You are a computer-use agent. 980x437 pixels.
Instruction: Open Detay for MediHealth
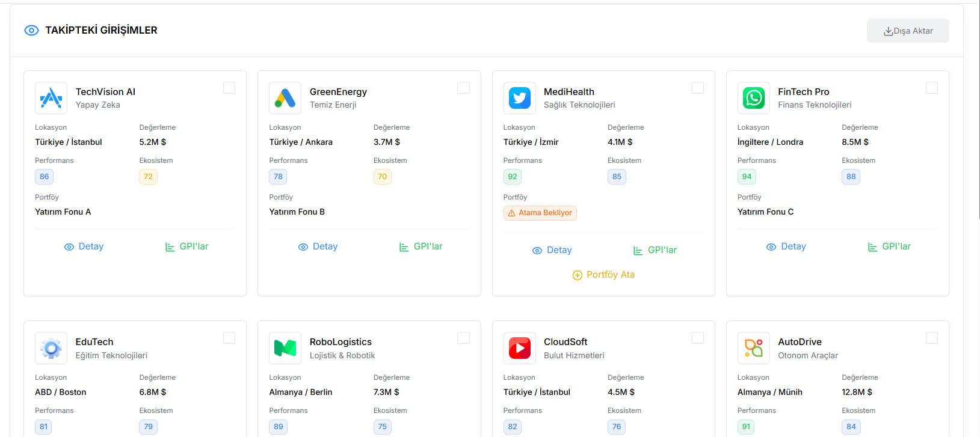tap(552, 250)
